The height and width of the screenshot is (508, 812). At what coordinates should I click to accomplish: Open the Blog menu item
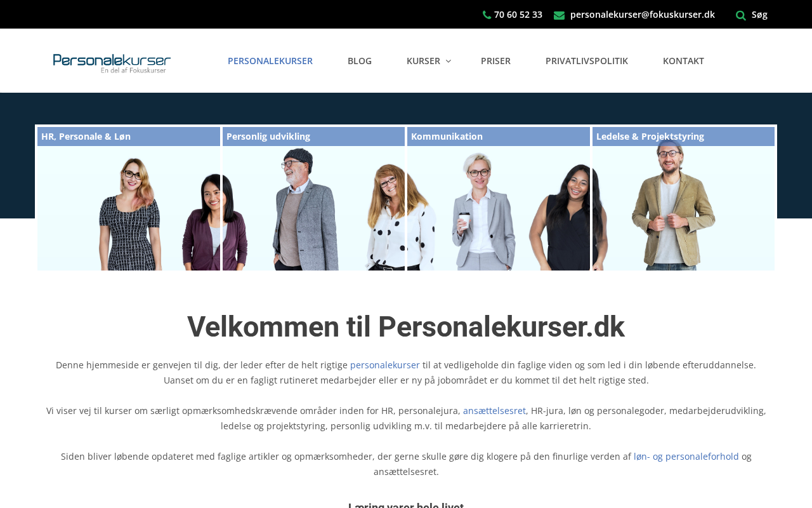(360, 61)
